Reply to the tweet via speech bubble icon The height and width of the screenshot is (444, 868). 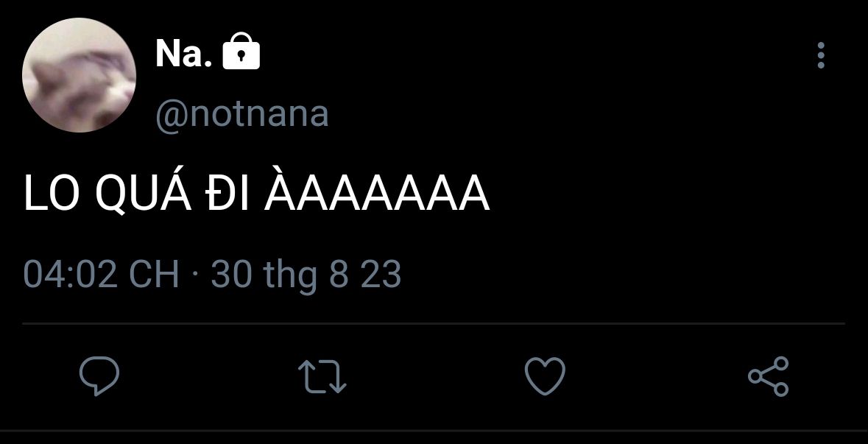click(x=99, y=376)
